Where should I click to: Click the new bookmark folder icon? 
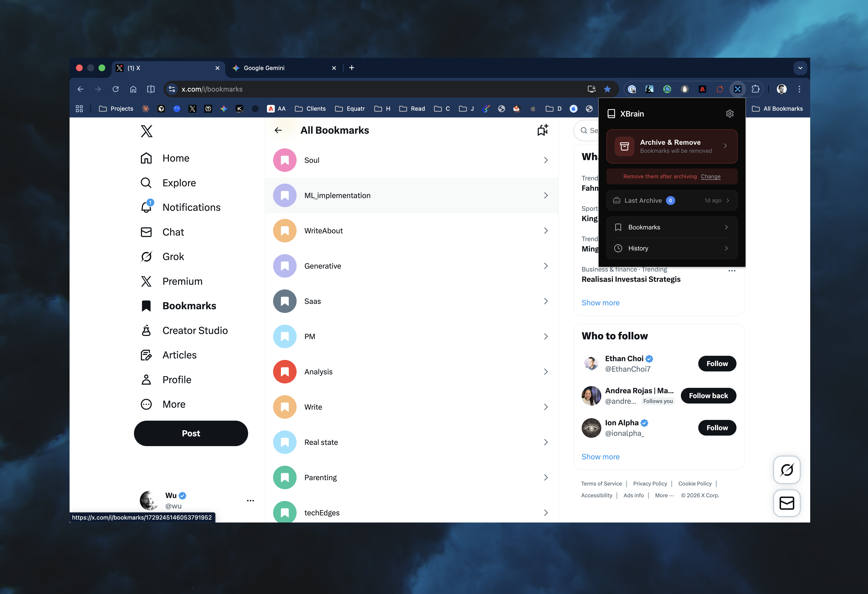tap(542, 130)
